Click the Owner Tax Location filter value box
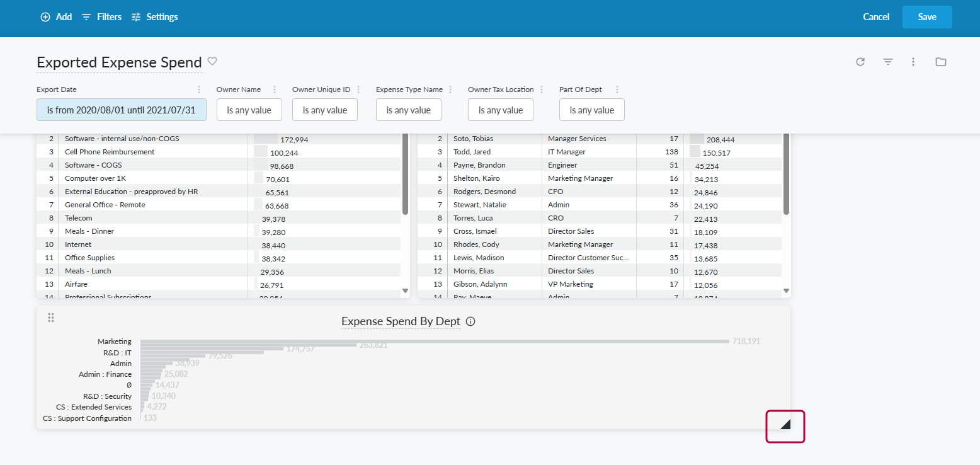Screen dimensions: 980x465 pyautogui.click(x=500, y=110)
